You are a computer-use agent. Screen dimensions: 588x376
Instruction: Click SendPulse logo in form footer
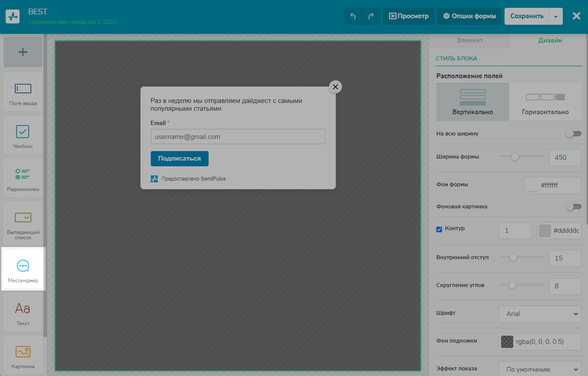(154, 179)
